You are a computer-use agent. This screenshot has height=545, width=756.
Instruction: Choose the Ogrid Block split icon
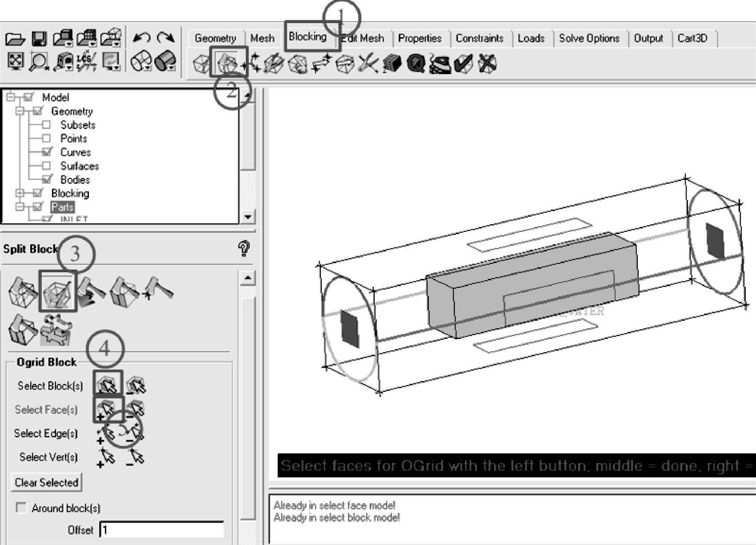[x=58, y=291]
